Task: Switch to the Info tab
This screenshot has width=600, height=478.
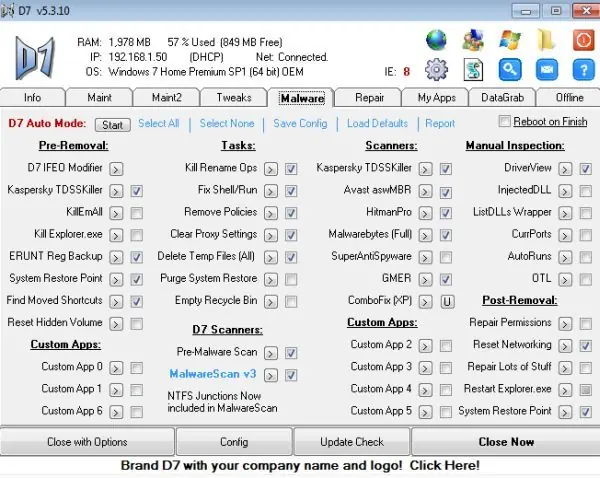Action: pyautogui.click(x=33, y=98)
